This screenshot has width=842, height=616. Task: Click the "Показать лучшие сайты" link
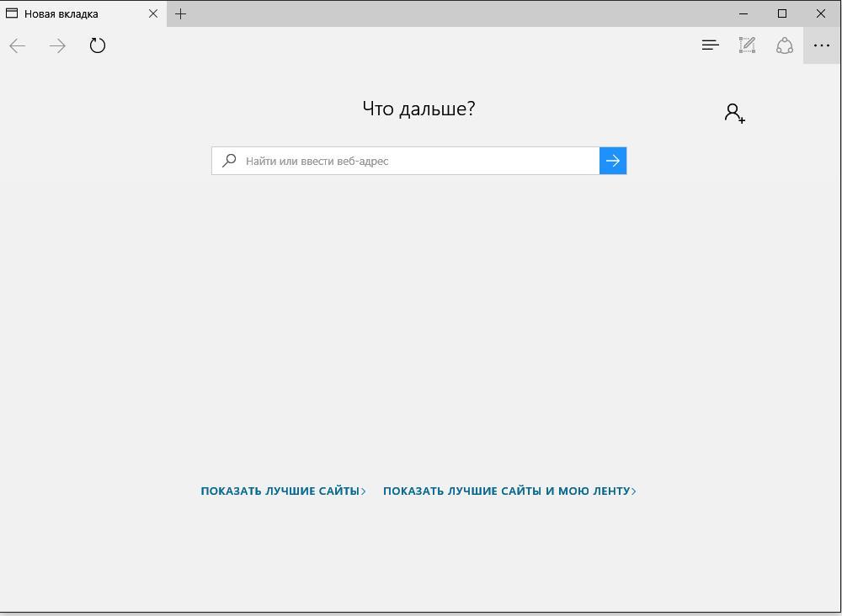[280, 491]
